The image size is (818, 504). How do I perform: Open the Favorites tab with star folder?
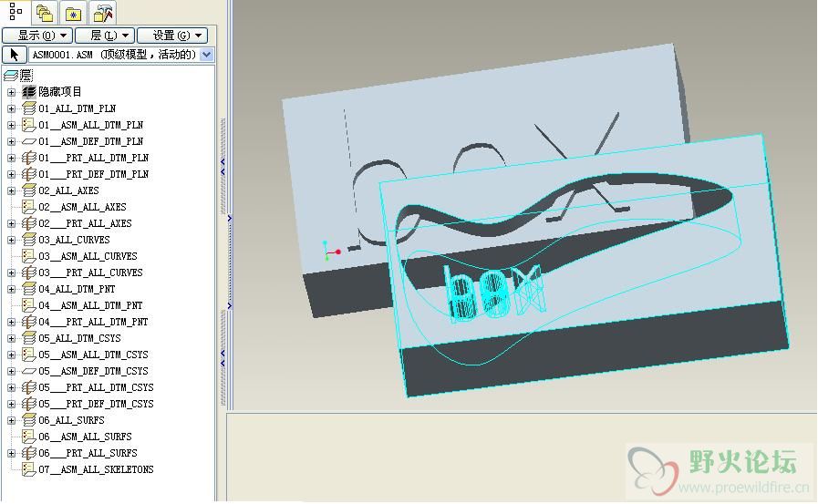(x=73, y=13)
